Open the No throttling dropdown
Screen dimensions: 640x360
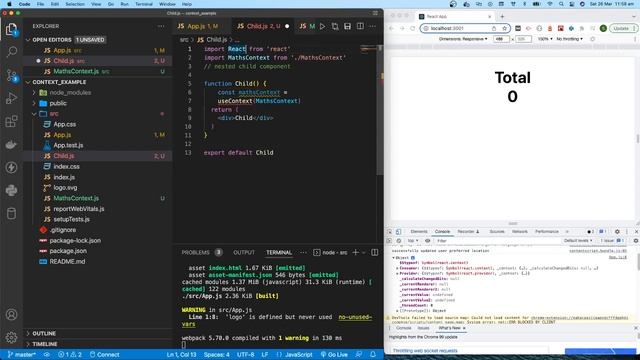pyautogui.click(x=569, y=39)
